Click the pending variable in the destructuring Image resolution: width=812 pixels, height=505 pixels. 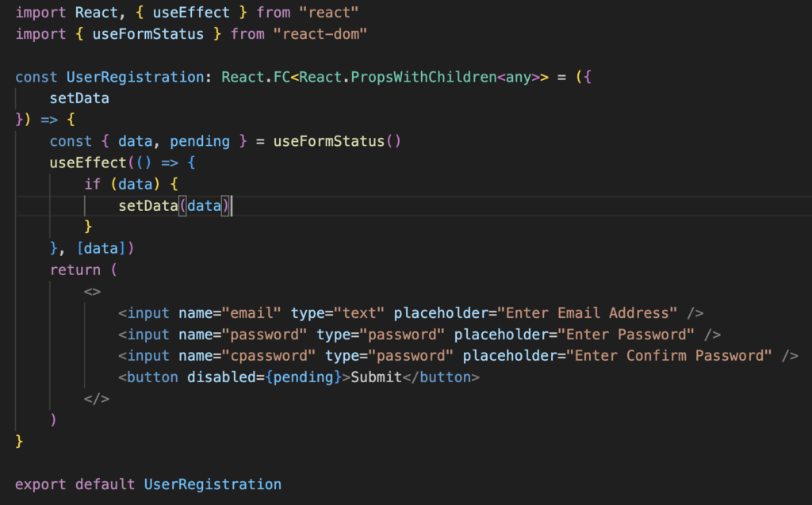pyautogui.click(x=200, y=141)
